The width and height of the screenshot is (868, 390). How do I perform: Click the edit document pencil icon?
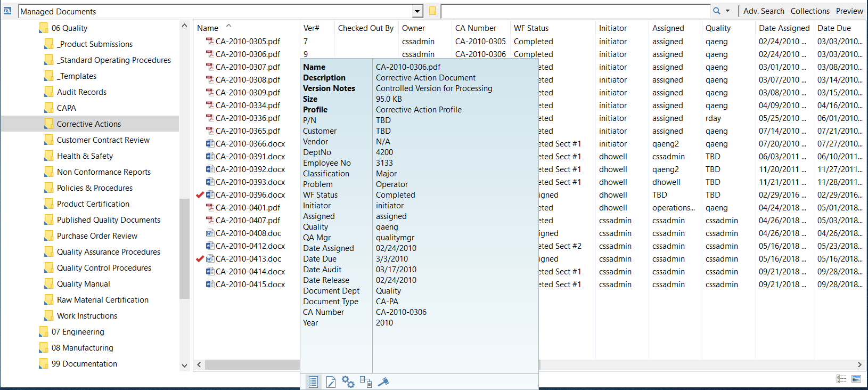point(331,382)
